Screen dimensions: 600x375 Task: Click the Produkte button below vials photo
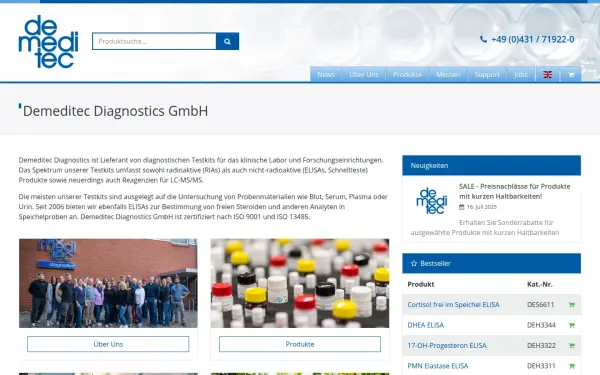pyautogui.click(x=300, y=344)
